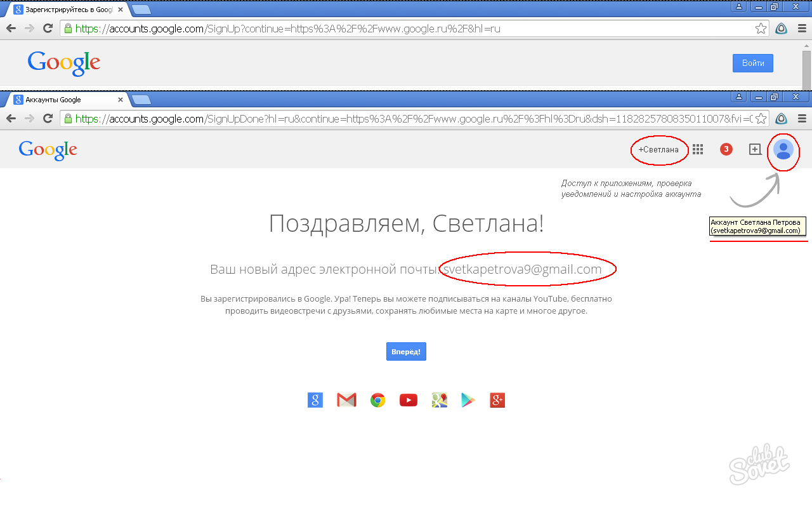
Task: Click the front window address bar URL
Action: [414, 119]
